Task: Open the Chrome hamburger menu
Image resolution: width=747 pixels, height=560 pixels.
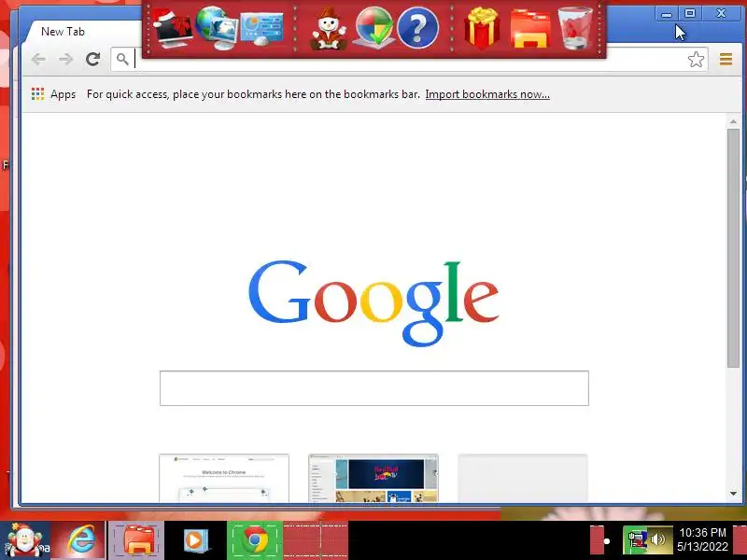Action: [x=726, y=60]
